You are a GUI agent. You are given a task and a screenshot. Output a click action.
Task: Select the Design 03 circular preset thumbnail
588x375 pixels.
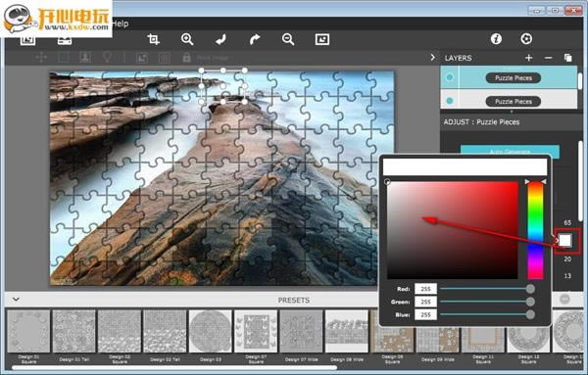211,331
